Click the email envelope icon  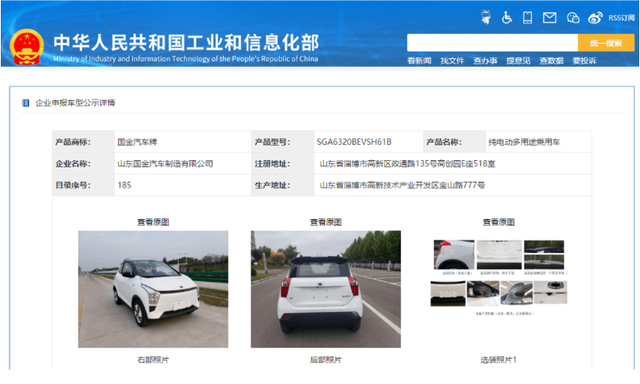pyautogui.click(x=549, y=18)
